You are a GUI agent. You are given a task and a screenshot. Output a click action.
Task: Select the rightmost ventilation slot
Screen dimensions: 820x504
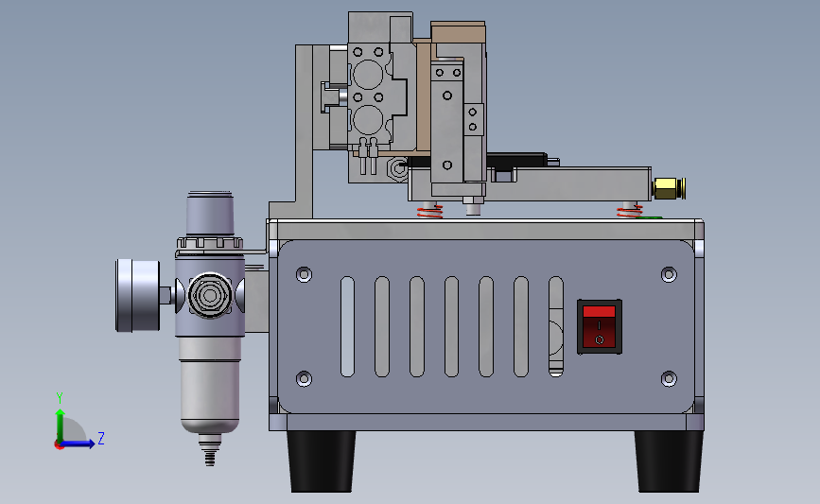coord(556,327)
